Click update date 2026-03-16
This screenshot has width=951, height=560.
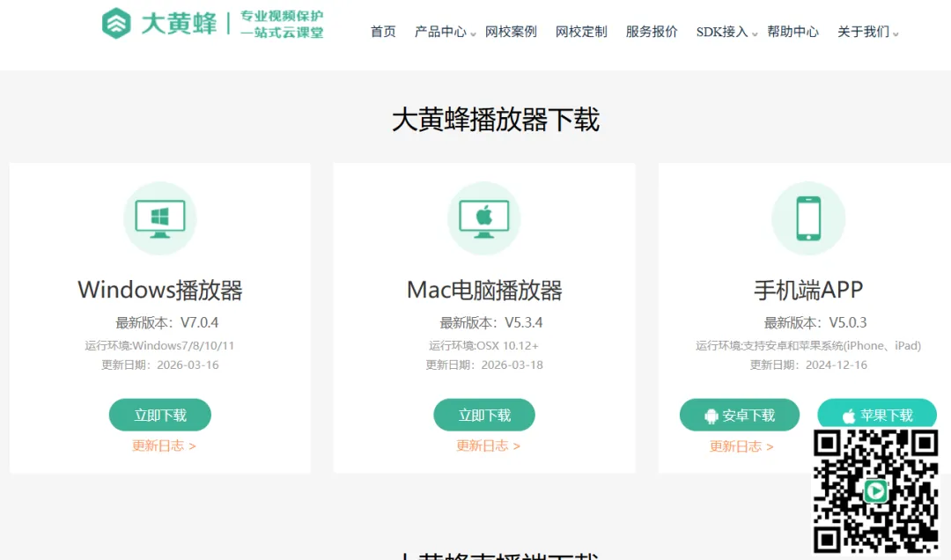(188, 365)
